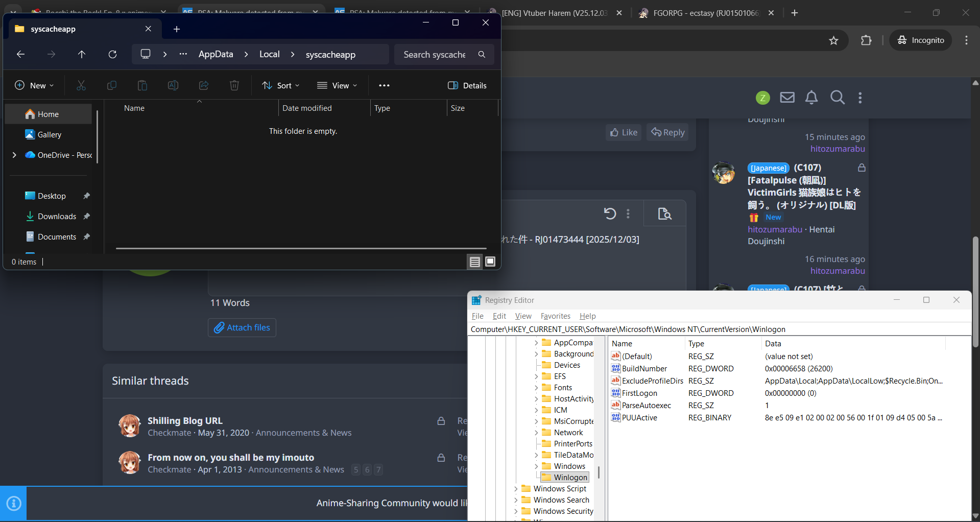Click the Delete trash icon in Explorer
This screenshot has height=522, width=980.
[x=234, y=85]
